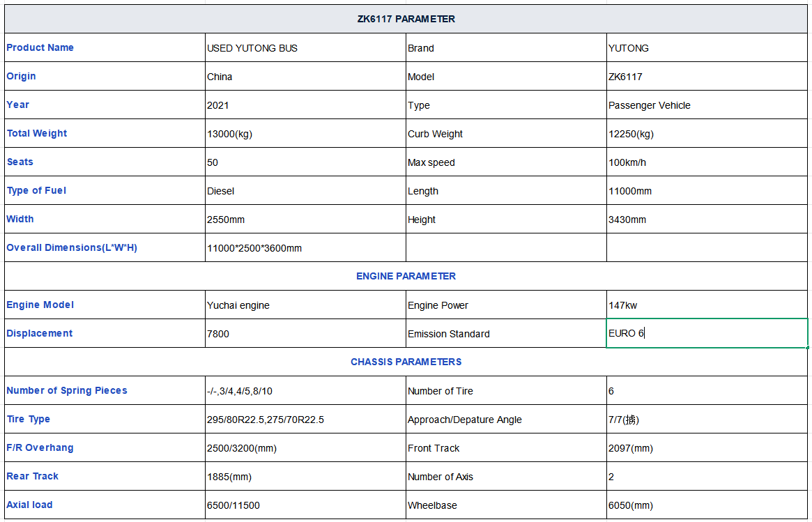Image resolution: width=812 pixels, height=522 pixels.
Task: Click the 13000(kg) value cell
Action: click(305, 133)
